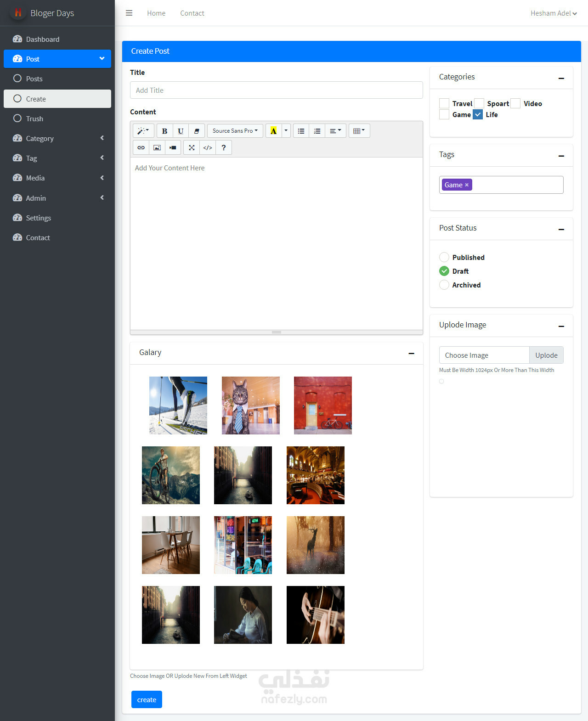The width and height of the screenshot is (588, 721).
Task: Collapse the Post Status card
Action: [x=561, y=229]
